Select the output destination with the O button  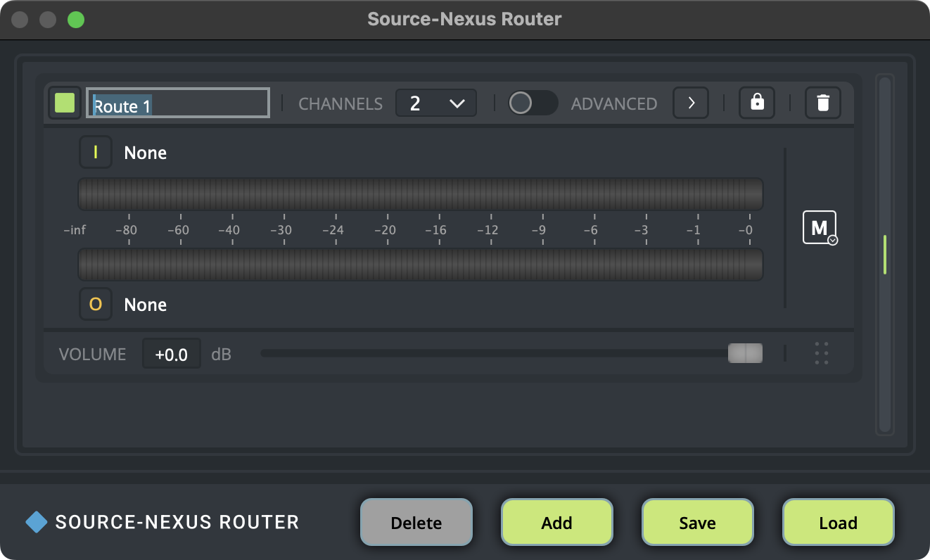[96, 304]
